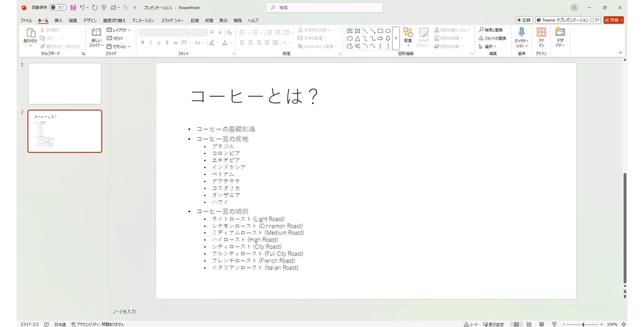This screenshot has width=644, height=327.
Task: Switch to the Insert (挿入) tab
Action: (58, 21)
